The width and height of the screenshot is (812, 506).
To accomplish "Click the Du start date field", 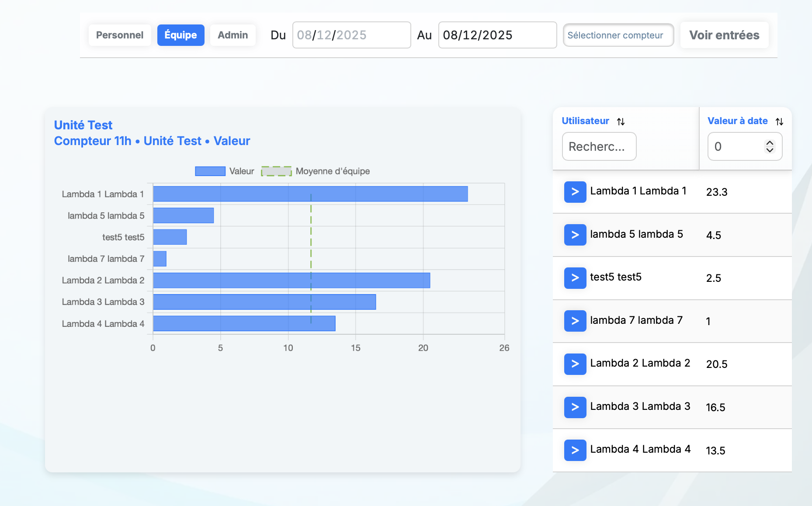I will point(351,35).
